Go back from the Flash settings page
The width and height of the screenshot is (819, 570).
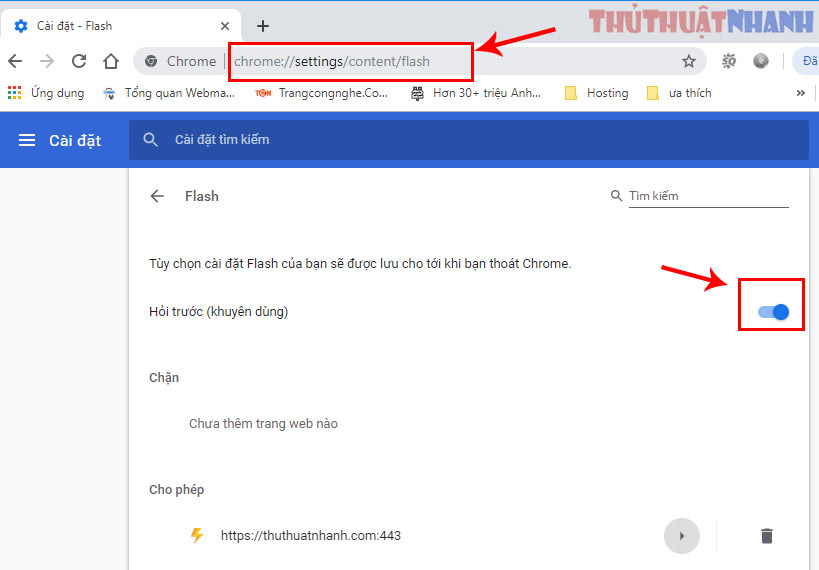pyautogui.click(x=157, y=196)
